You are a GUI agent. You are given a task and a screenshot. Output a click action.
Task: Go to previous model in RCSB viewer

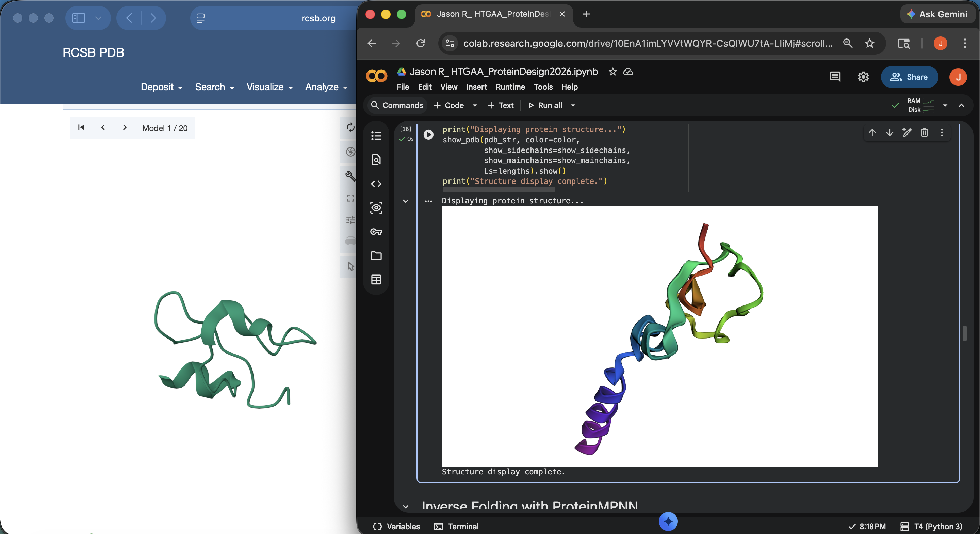pos(103,127)
